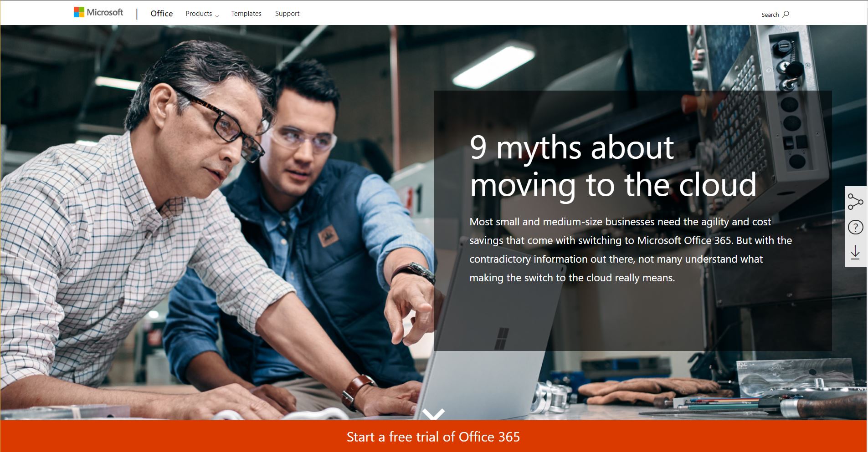Viewport: 868px width, 452px height.
Task: Go to the Support page
Action: [x=287, y=14]
